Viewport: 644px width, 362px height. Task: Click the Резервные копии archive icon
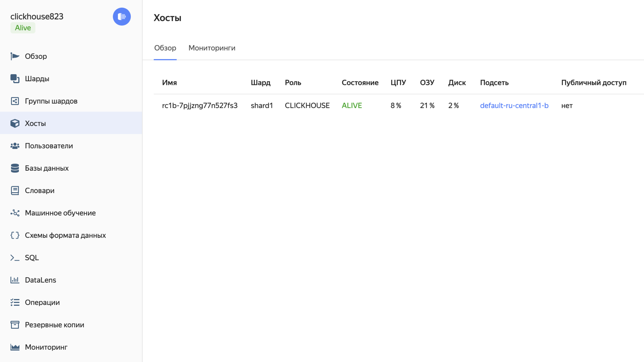[15, 325]
